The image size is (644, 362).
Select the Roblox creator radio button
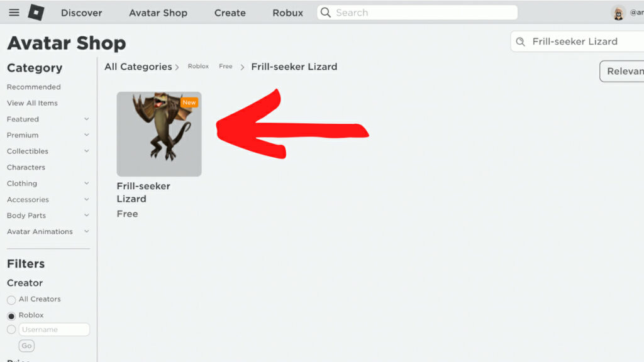(11, 316)
